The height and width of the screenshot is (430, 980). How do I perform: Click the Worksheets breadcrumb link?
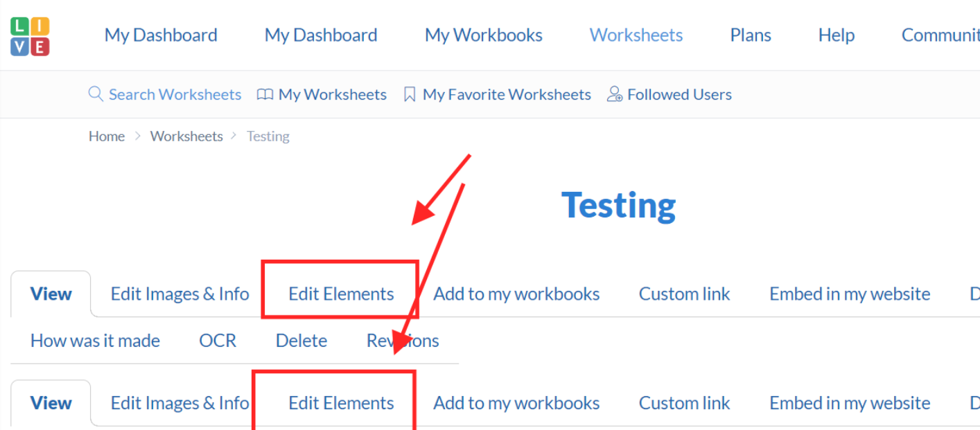tap(186, 136)
